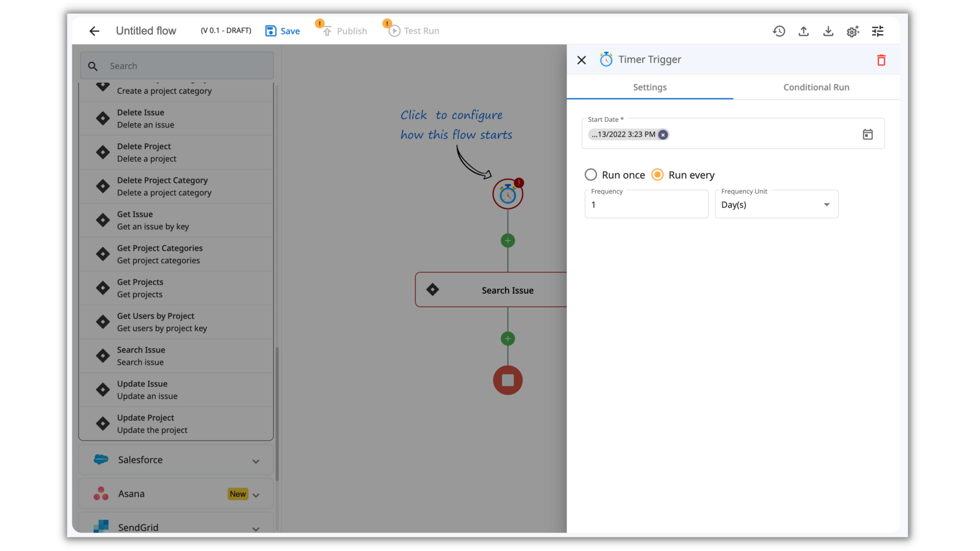Open version history from the toolbar
Screen dimensions: 980x551
pos(779,31)
